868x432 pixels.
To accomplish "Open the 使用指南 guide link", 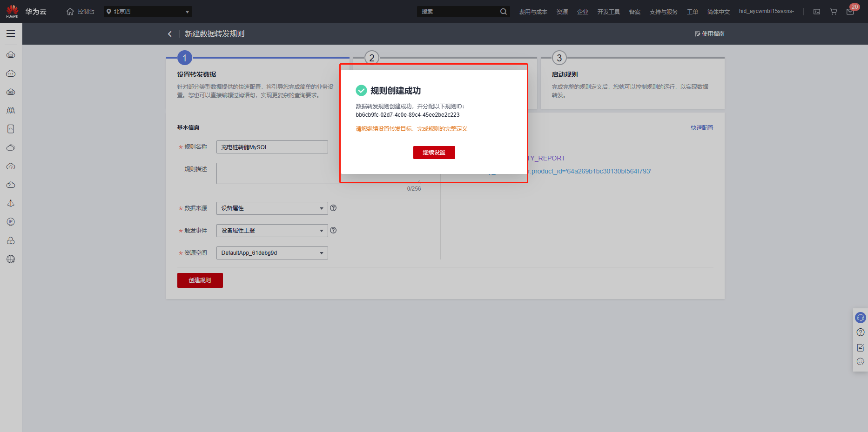I will click(x=709, y=34).
